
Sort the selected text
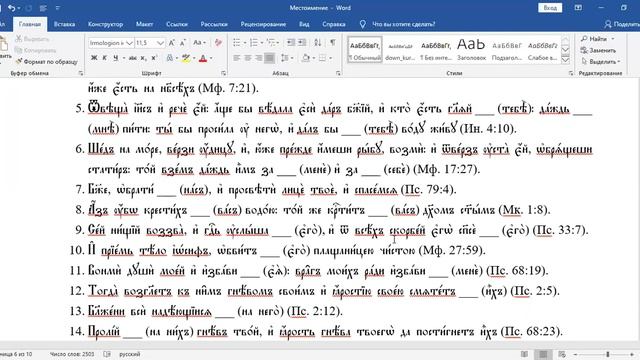tap(318, 43)
